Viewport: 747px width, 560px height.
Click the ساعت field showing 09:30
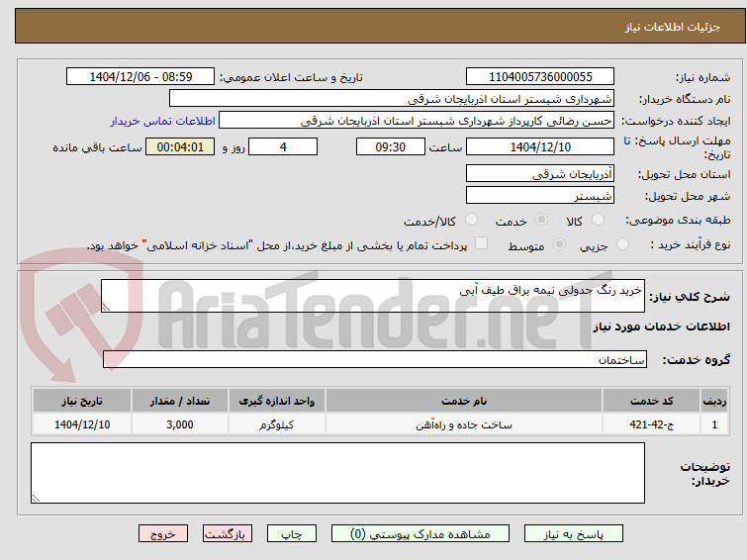click(x=390, y=146)
